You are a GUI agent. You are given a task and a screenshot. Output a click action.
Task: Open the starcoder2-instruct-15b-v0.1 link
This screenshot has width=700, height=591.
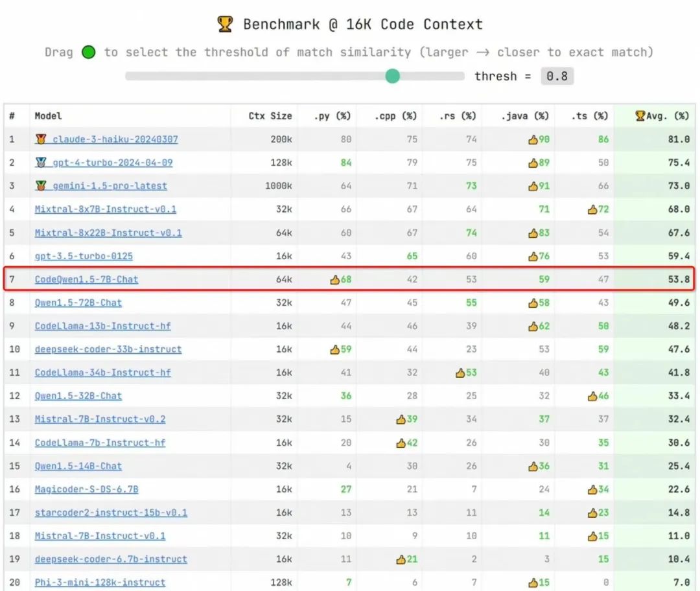point(111,513)
